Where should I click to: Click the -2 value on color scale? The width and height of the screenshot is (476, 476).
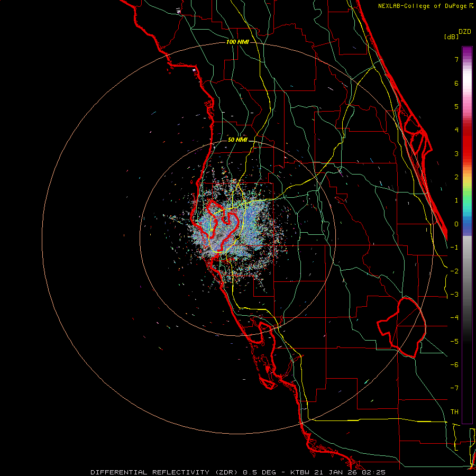point(454,271)
